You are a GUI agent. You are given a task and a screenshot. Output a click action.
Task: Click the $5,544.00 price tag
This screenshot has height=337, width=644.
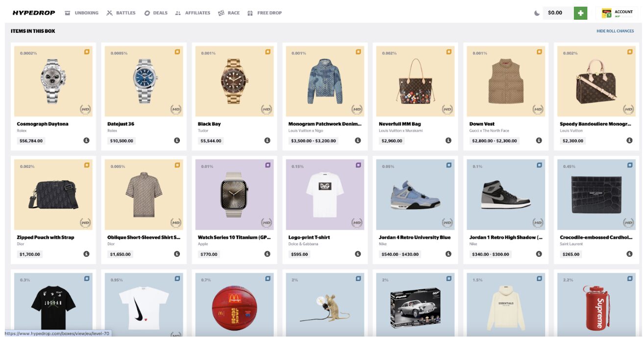211,141
